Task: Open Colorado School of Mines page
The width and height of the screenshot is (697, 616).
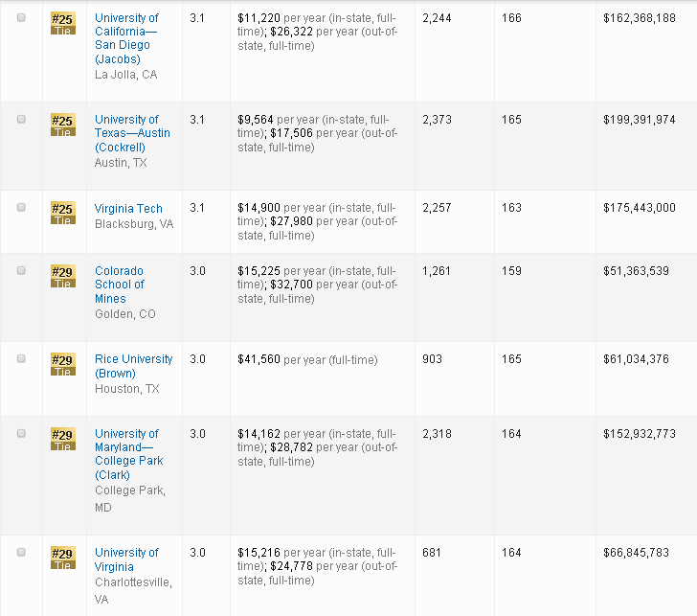Action: [120, 285]
